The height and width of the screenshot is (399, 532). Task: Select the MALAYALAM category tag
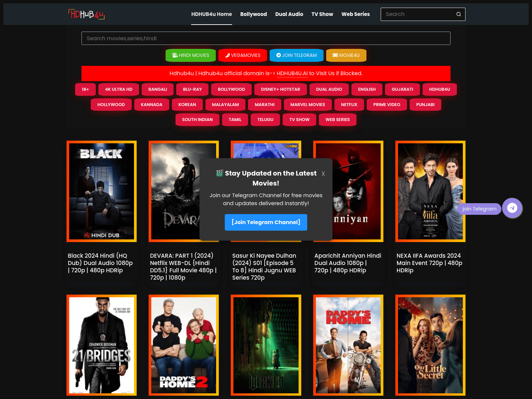(x=225, y=105)
